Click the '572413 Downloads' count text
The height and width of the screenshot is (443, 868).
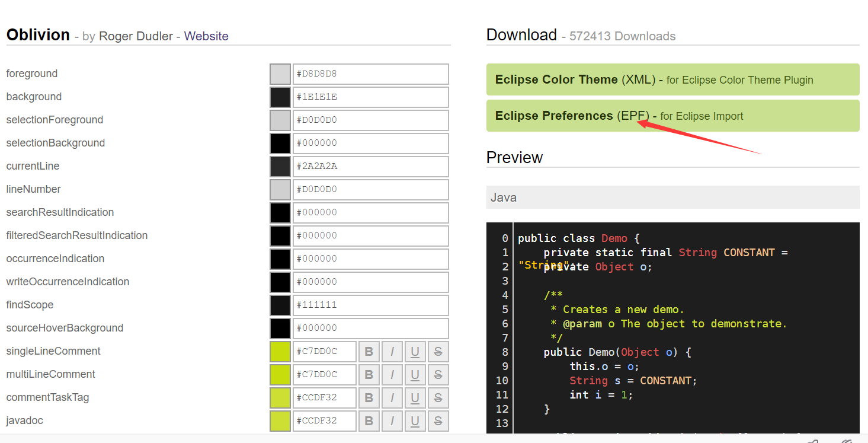click(x=622, y=36)
